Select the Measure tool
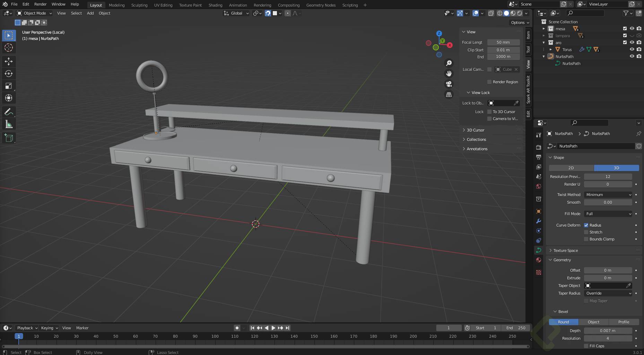The height and width of the screenshot is (355, 644). 9,125
